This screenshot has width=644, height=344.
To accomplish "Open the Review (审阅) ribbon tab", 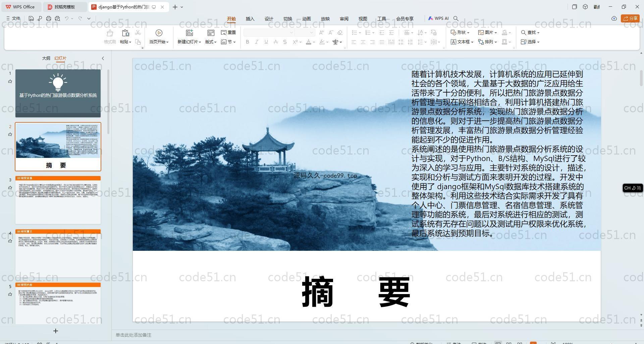I will (344, 19).
